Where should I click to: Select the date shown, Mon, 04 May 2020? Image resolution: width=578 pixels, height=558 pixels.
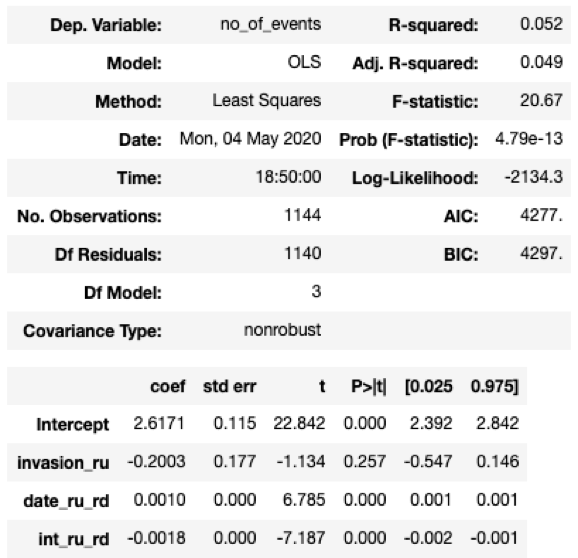coord(250,139)
